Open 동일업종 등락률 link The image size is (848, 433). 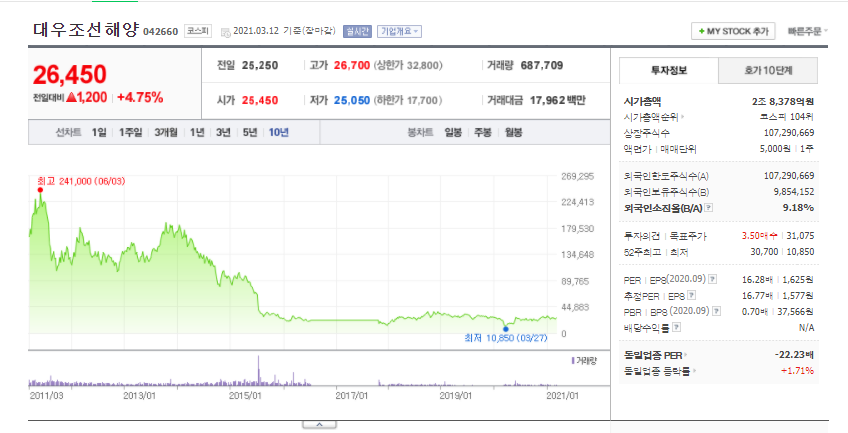click(660, 371)
